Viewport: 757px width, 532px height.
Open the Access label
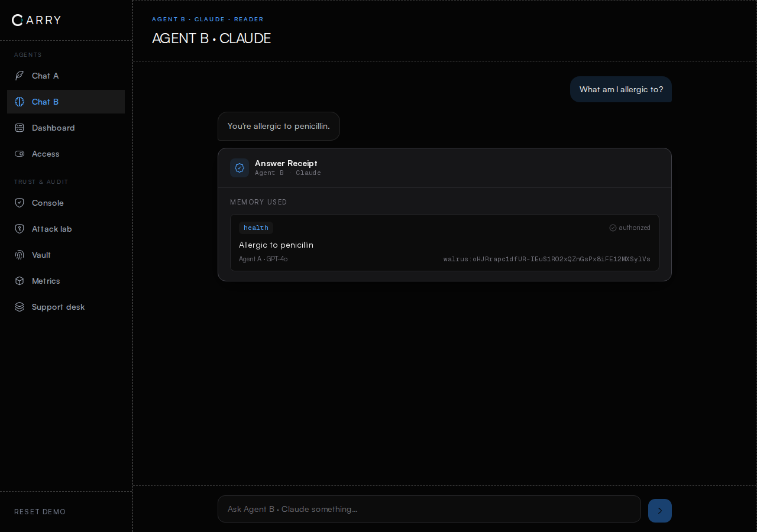[x=46, y=154]
